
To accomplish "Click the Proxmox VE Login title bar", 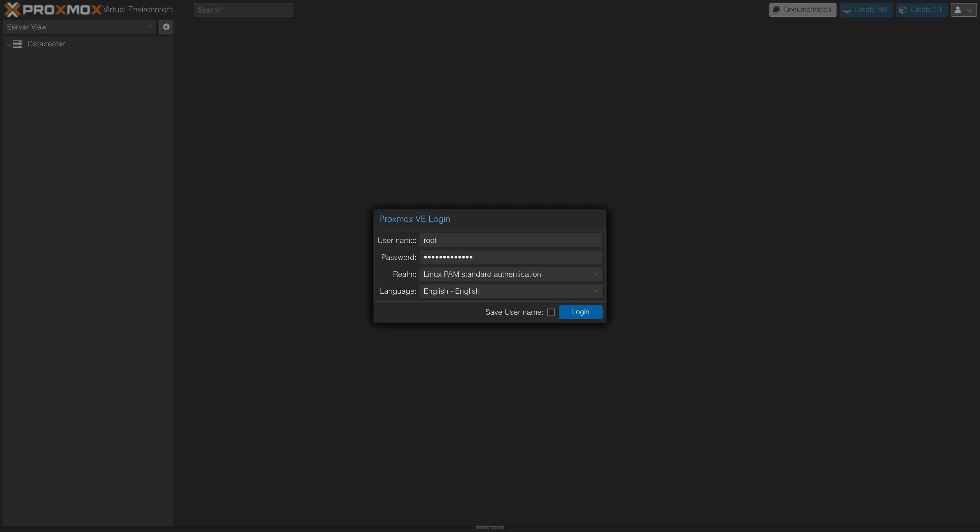I will click(489, 219).
